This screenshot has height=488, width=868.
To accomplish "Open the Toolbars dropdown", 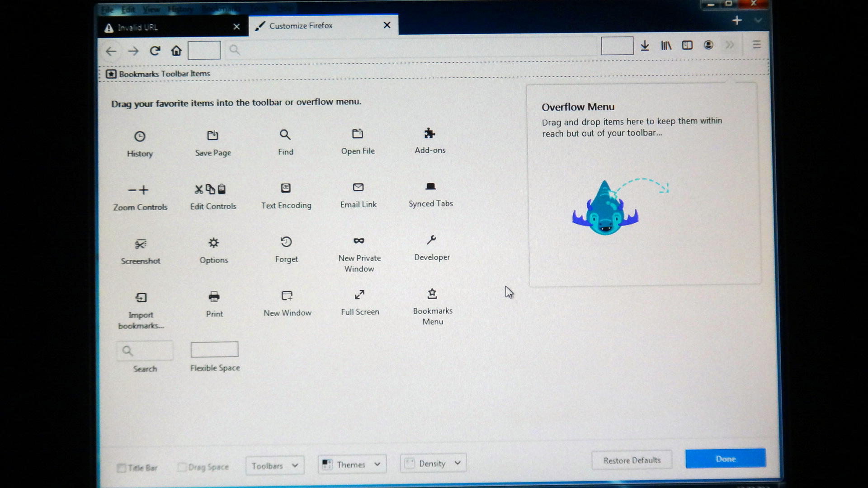I will [x=274, y=466].
